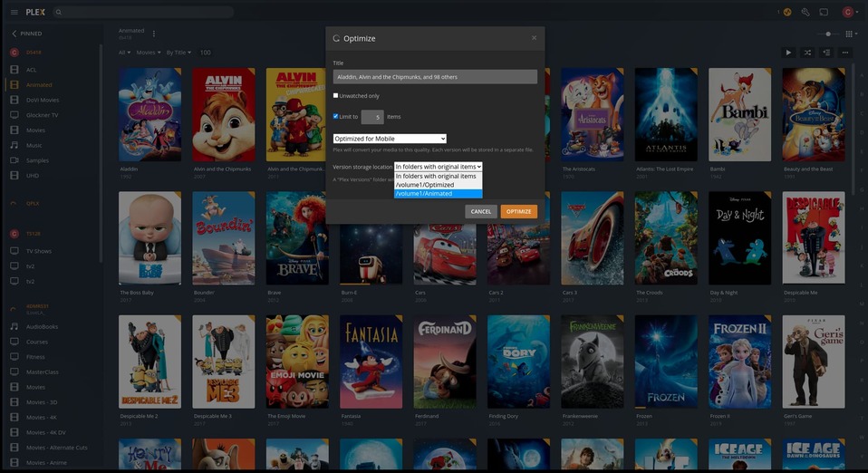868x473 pixels.
Task: Open the All filter dropdown
Action: click(124, 53)
